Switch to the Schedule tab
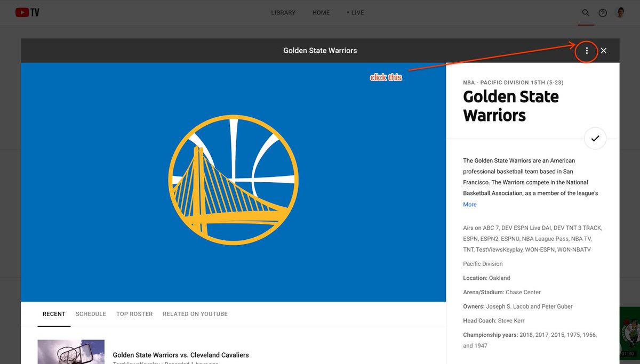This screenshot has height=364, width=640. 91,314
